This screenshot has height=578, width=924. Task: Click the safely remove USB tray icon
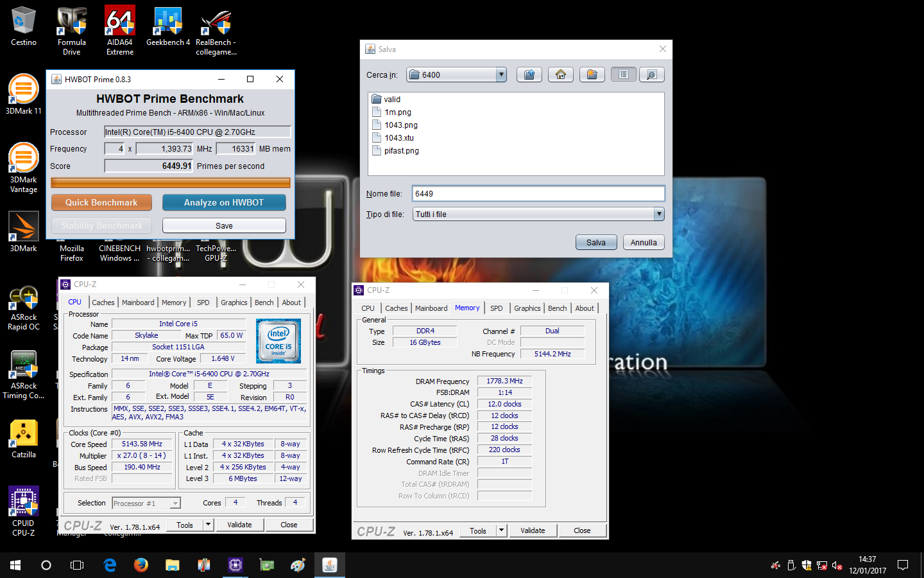tap(791, 566)
